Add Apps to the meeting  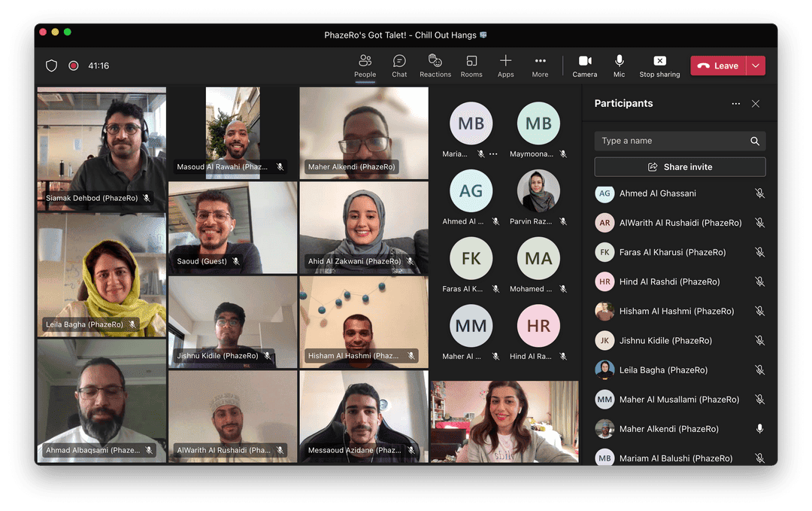coord(505,65)
